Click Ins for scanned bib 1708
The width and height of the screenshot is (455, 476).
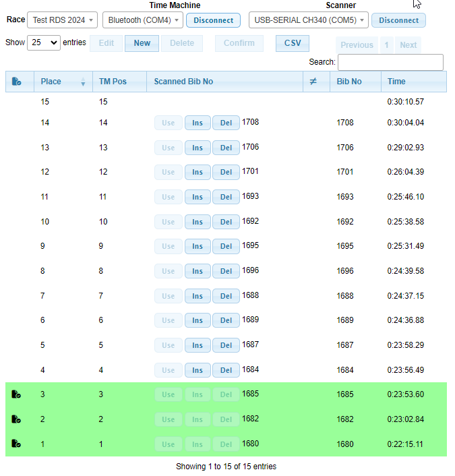[198, 123]
